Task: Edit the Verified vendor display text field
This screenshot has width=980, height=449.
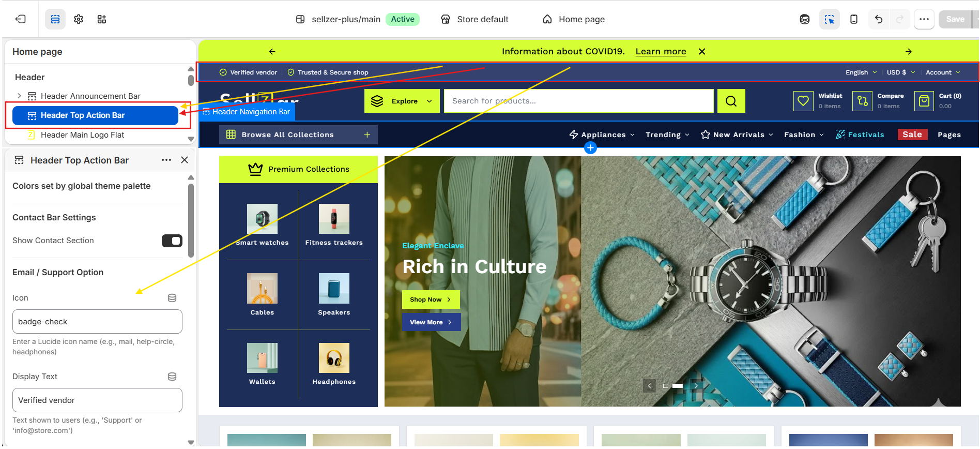Action: point(97,400)
